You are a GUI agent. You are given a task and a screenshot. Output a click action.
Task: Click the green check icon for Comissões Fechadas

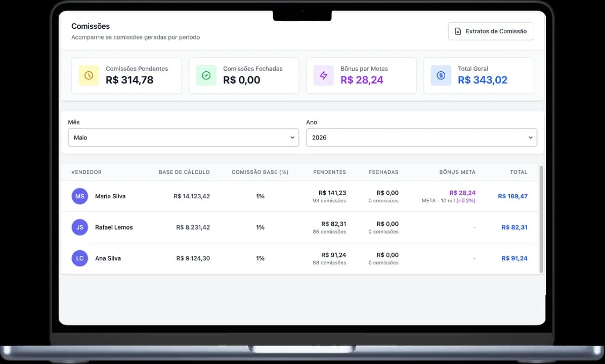click(206, 75)
